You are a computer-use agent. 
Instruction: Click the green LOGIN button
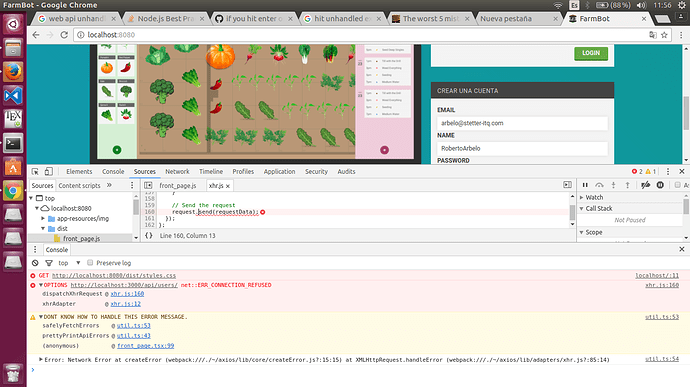591,53
